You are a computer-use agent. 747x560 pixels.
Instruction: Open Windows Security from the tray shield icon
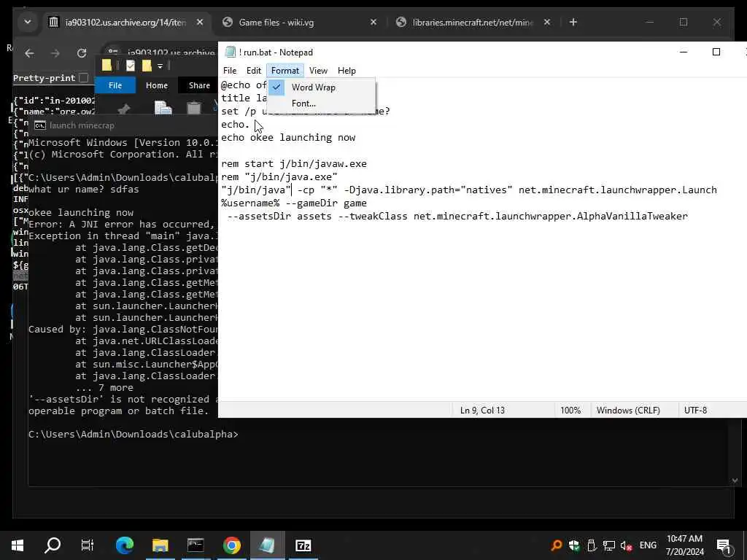[574, 545]
